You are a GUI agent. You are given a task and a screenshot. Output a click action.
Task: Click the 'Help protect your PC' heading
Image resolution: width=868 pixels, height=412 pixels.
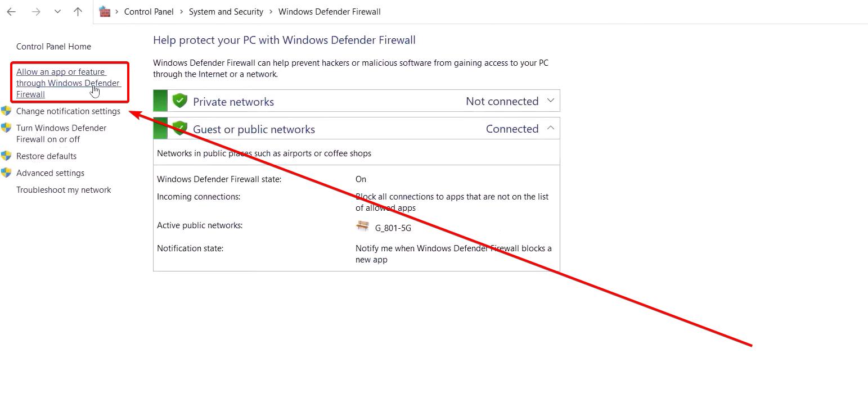click(x=284, y=40)
